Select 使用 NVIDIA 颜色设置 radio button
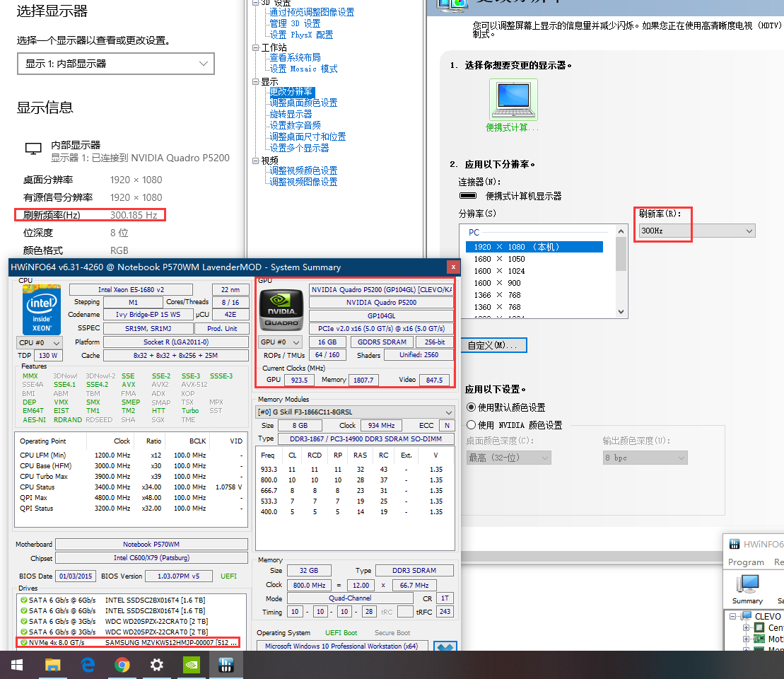Image resolution: width=784 pixels, height=679 pixels. tap(471, 425)
